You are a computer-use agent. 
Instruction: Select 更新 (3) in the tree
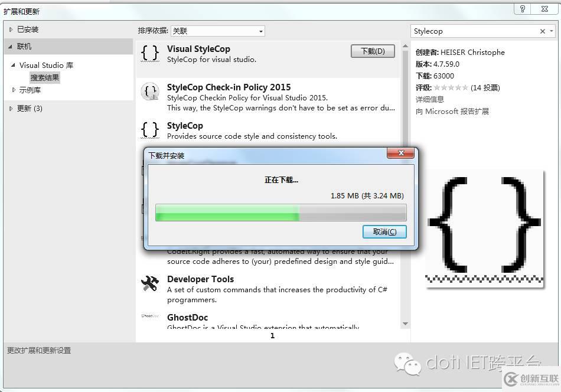pos(30,109)
